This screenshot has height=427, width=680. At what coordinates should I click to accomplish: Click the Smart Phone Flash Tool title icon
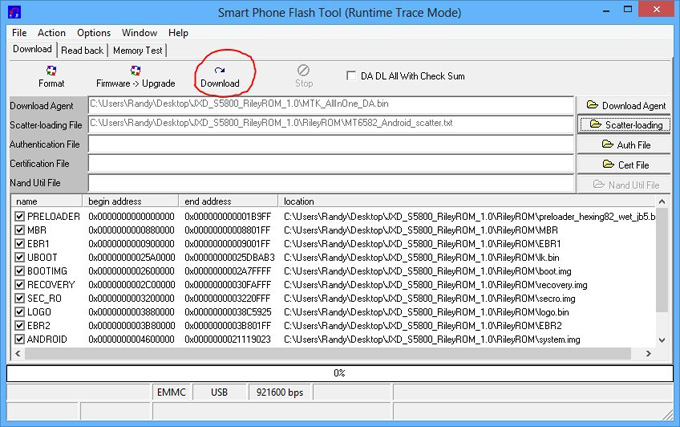[x=14, y=12]
